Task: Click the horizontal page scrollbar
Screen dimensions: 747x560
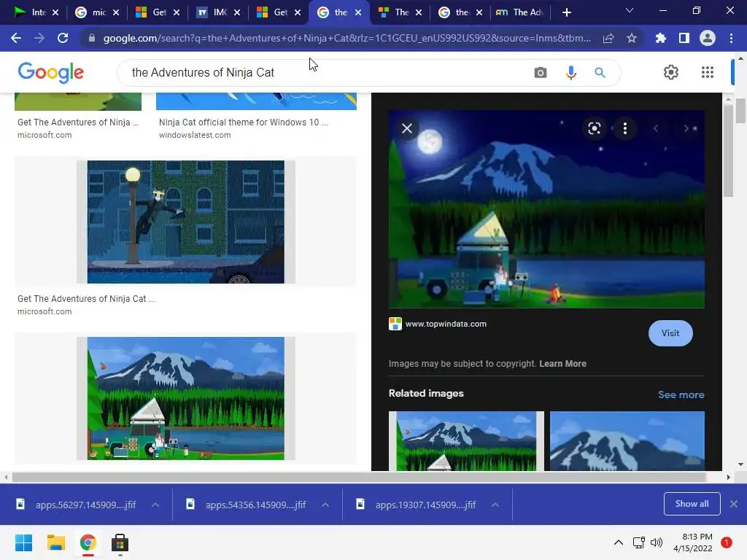Action: 358,477
